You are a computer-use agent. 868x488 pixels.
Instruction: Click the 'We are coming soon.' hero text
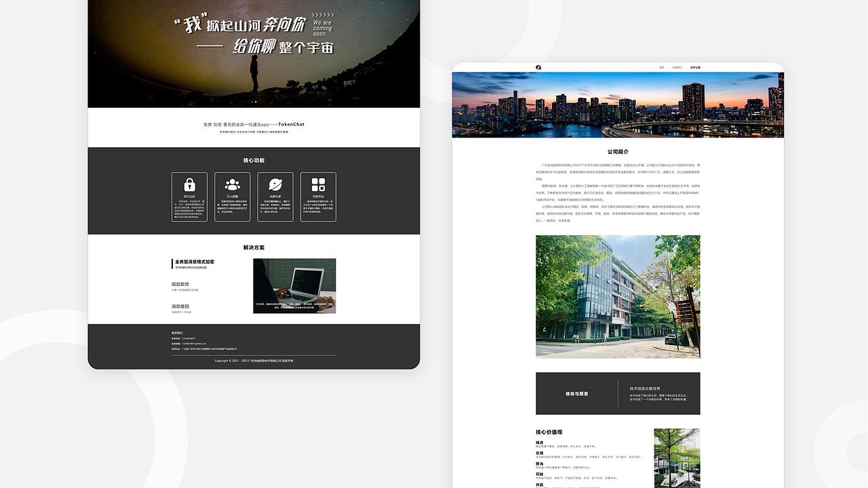pos(323,28)
